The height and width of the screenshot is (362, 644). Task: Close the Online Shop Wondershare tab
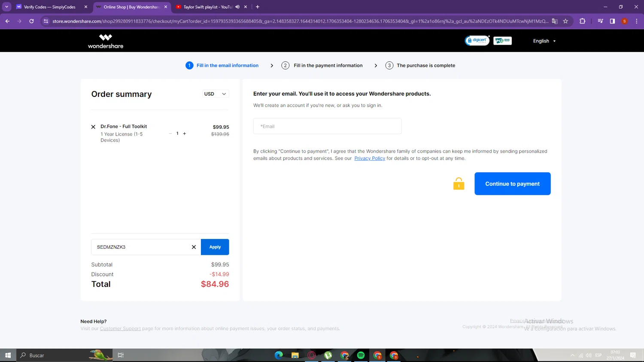[x=166, y=7]
